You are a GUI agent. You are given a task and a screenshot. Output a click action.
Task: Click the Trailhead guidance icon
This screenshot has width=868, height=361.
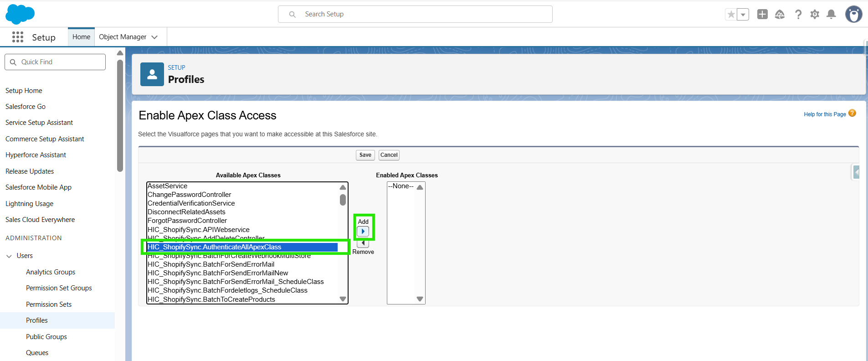(780, 15)
